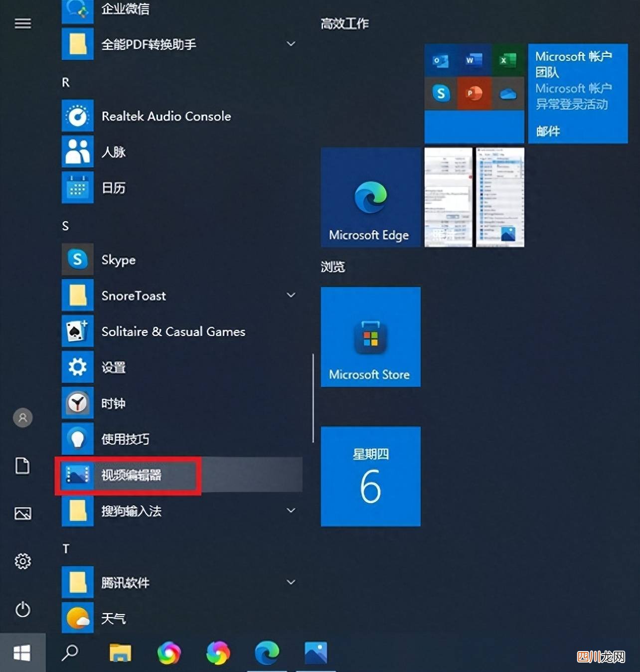Launch the 时钟 Clock app icon
The height and width of the screenshot is (672, 640).
77,403
